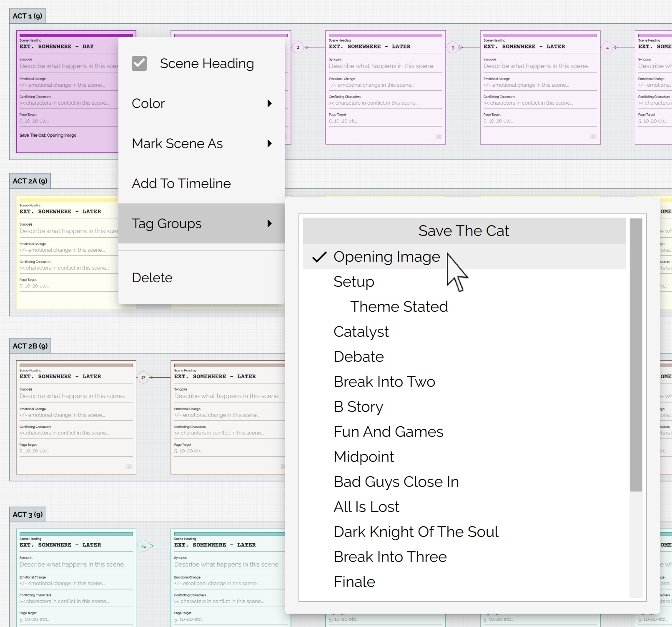Toggle the Scene Heading checkbox

pos(139,63)
